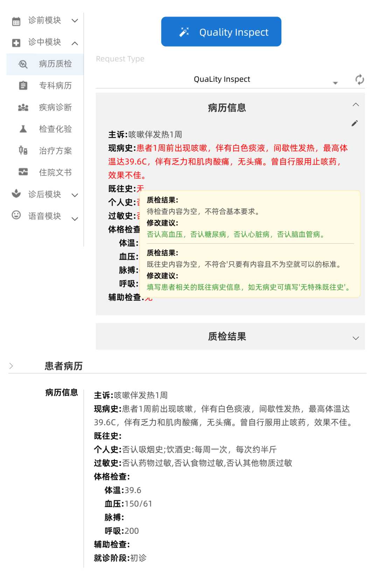Click the pencil edit icon in 病历信息
This screenshot has width=378, height=588.
[355, 123]
